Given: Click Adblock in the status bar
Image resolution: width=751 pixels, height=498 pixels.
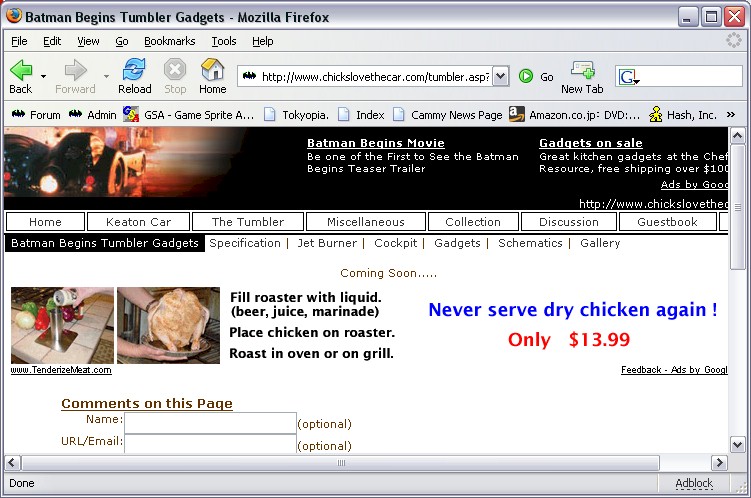Looking at the screenshot, I should (694, 483).
